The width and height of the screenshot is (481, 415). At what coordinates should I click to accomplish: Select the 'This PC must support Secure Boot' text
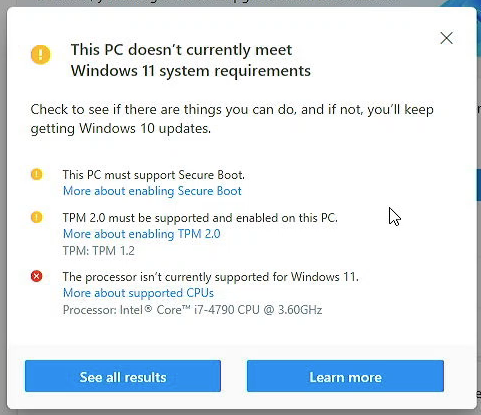(x=154, y=175)
